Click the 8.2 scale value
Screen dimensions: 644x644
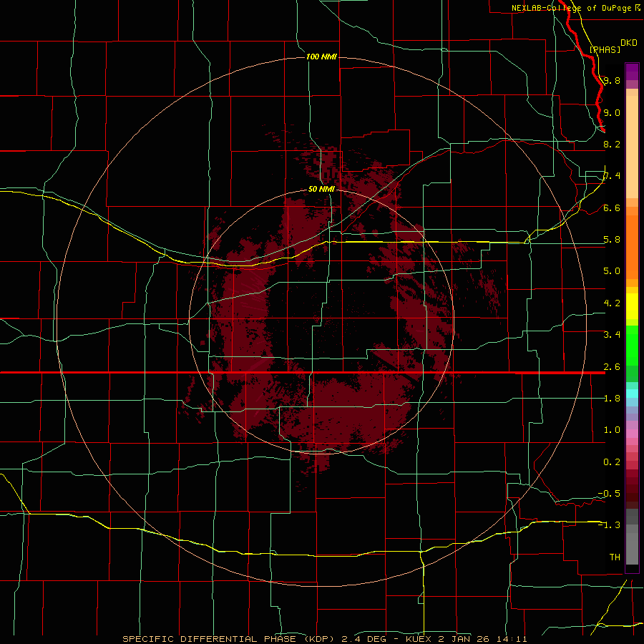[x=612, y=144]
